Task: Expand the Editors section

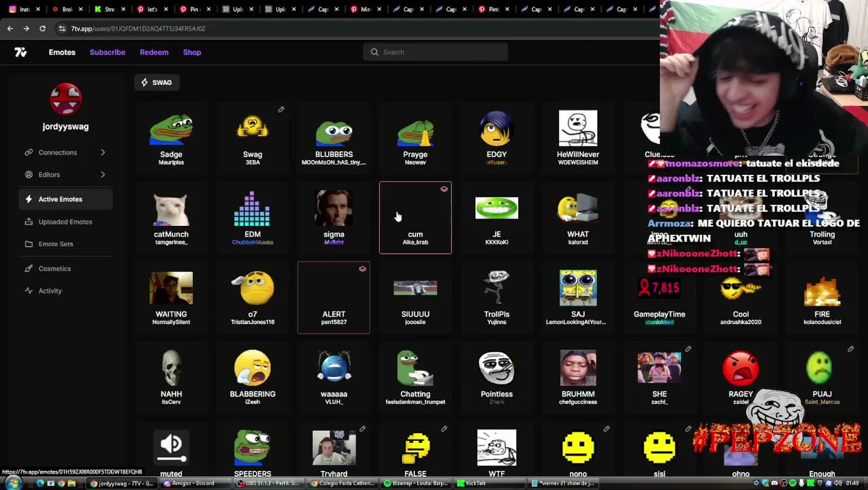Action: pos(65,175)
